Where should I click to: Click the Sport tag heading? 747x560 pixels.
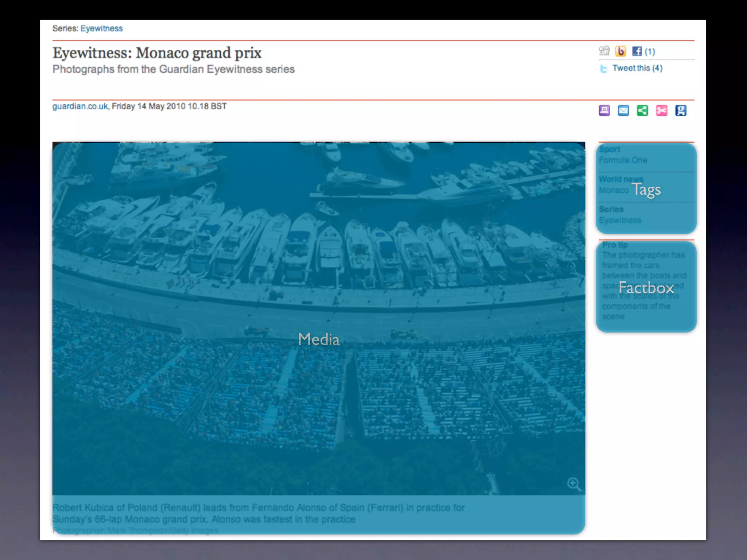coord(609,149)
